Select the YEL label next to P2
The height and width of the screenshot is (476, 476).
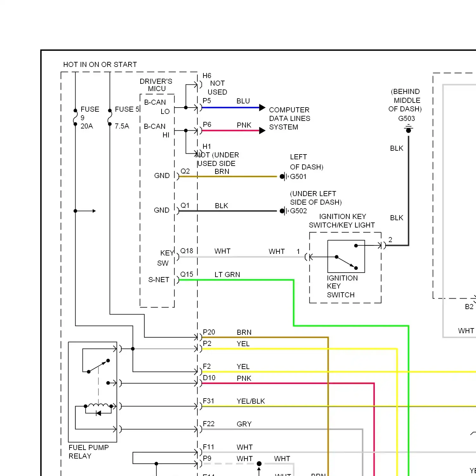point(243,344)
